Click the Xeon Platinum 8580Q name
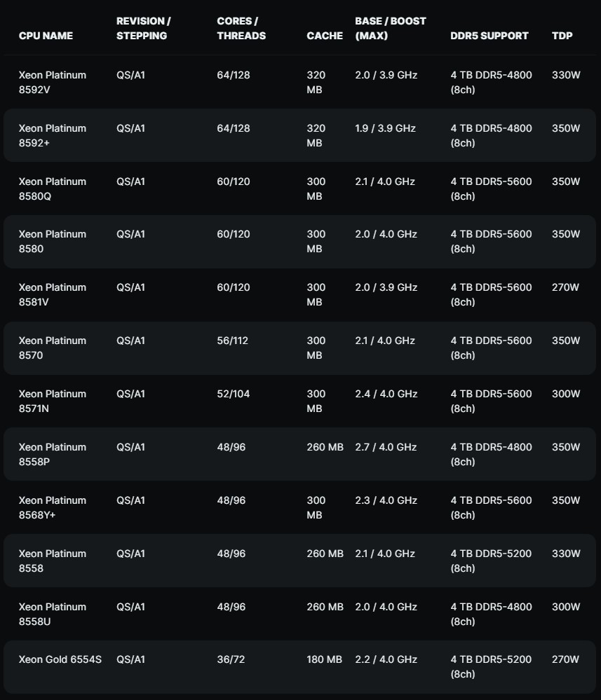 [x=53, y=188]
